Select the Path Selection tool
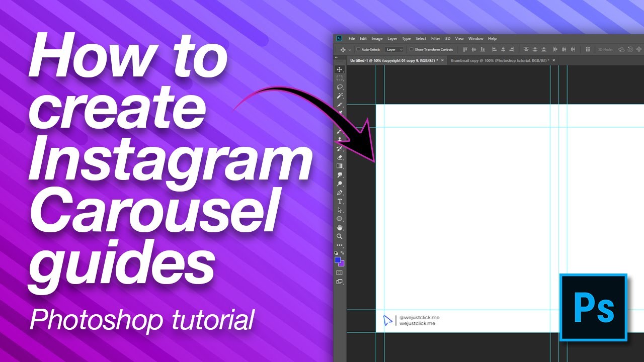The height and width of the screenshot is (362, 644). point(340,210)
